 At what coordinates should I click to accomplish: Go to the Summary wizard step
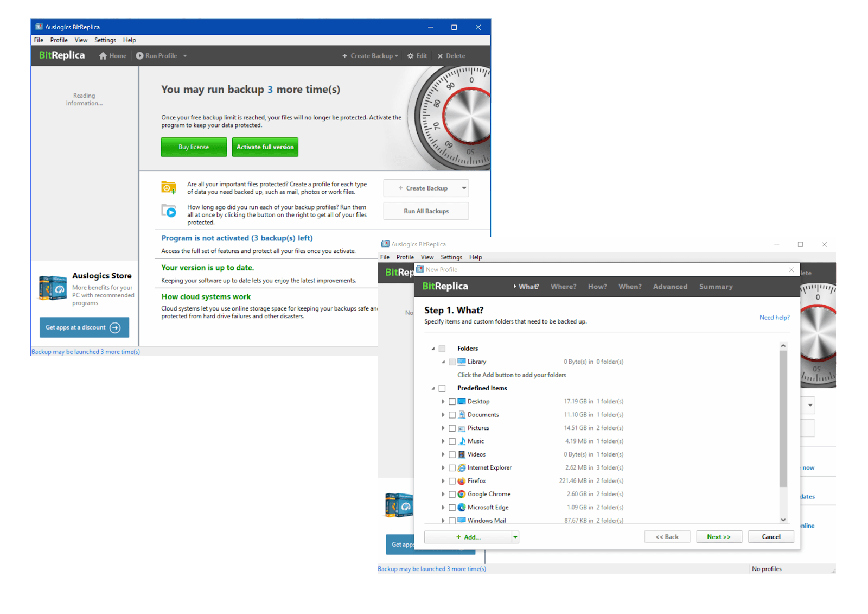point(716,287)
